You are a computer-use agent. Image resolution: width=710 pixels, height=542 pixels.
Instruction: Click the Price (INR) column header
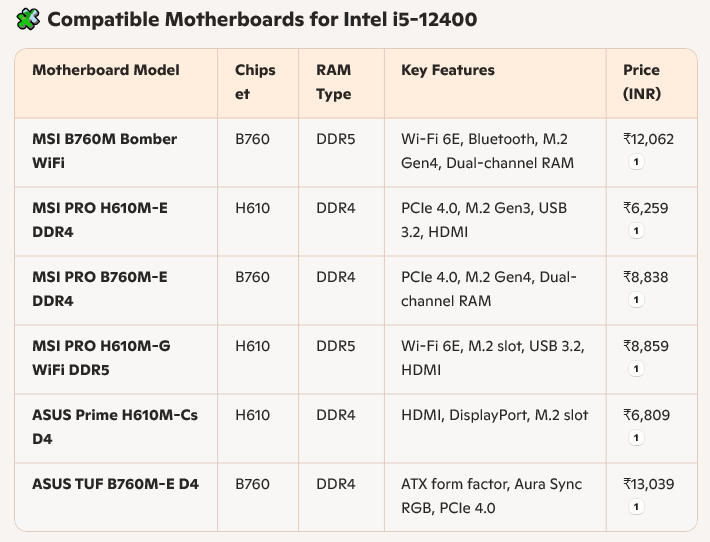642,82
